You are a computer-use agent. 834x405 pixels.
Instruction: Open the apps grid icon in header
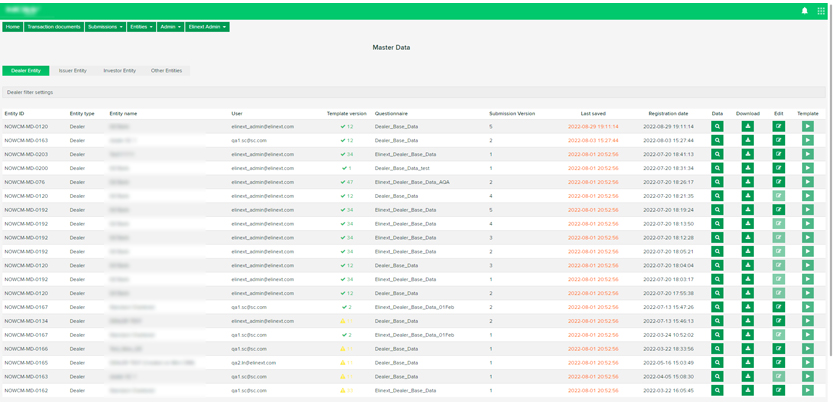point(821,11)
